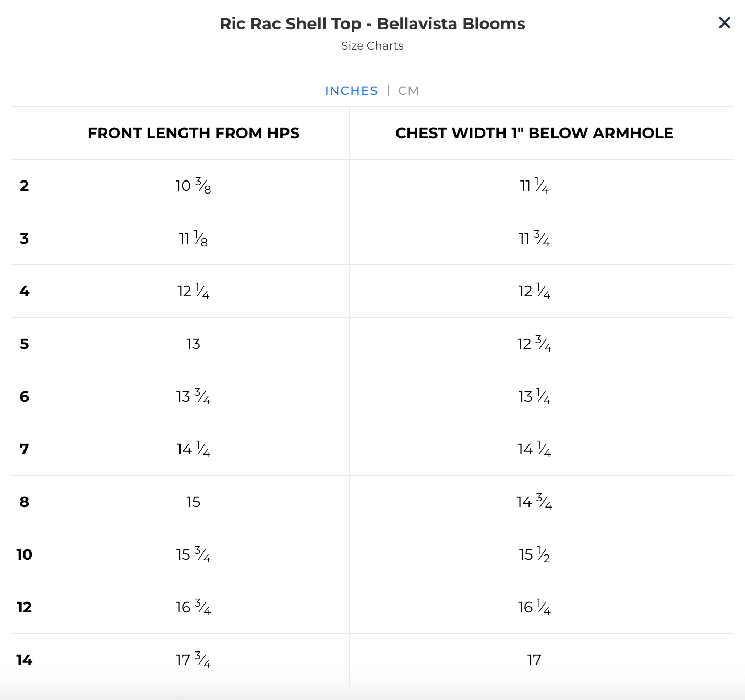Click the 11 ¾ chest width cell
This screenshot has height=700, width=745.
pyautogui.click(x=534, y=238)
